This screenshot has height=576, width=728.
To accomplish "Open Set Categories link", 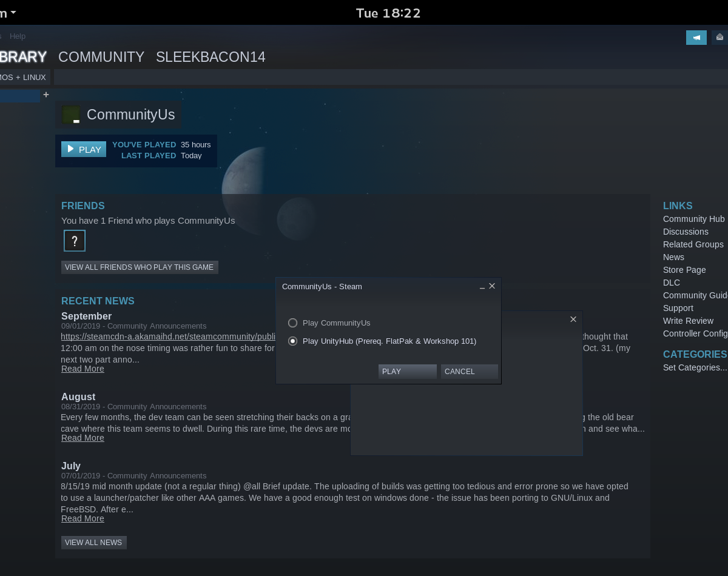I will (695, 367).
